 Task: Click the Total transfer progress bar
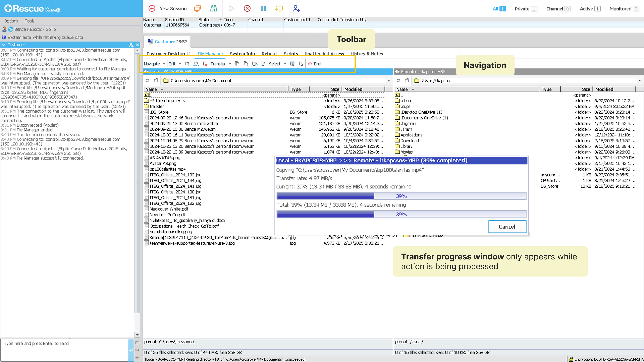[401, 214]
